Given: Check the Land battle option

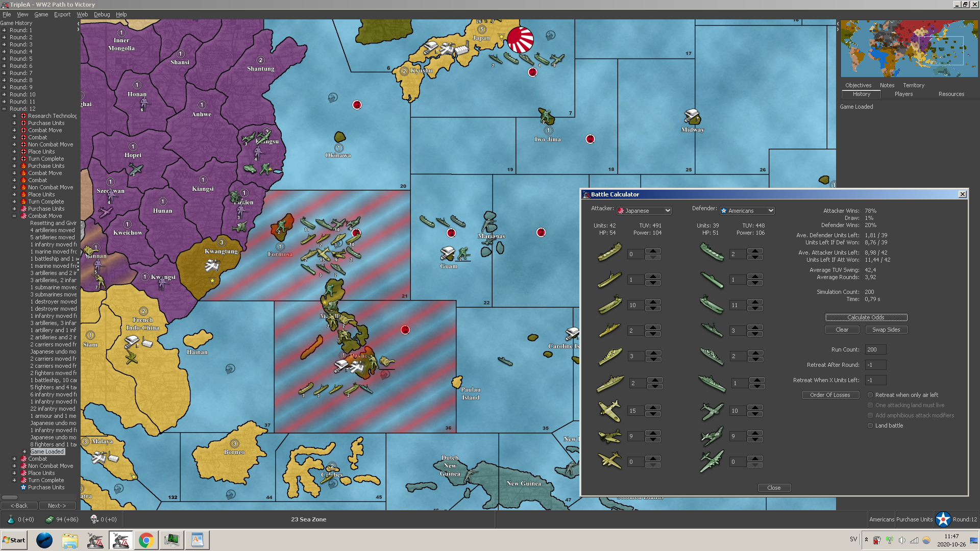Looking at the screenshot, I should (870, 425).
